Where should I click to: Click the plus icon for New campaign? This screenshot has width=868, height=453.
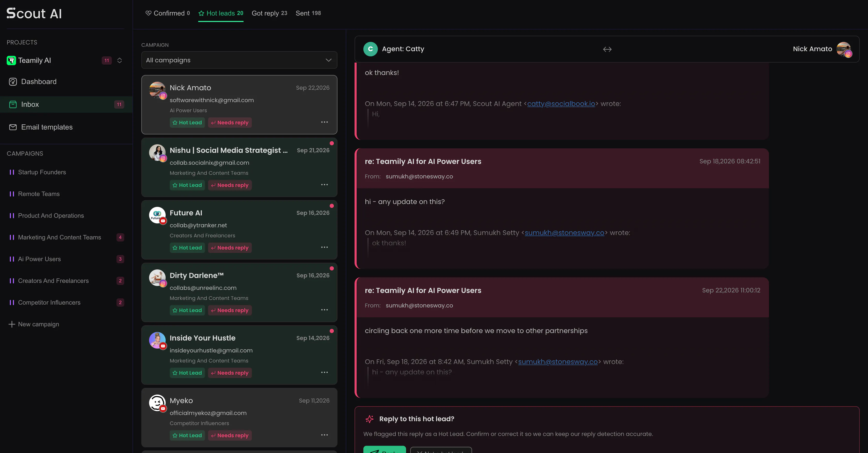click(x=12, y=324)
